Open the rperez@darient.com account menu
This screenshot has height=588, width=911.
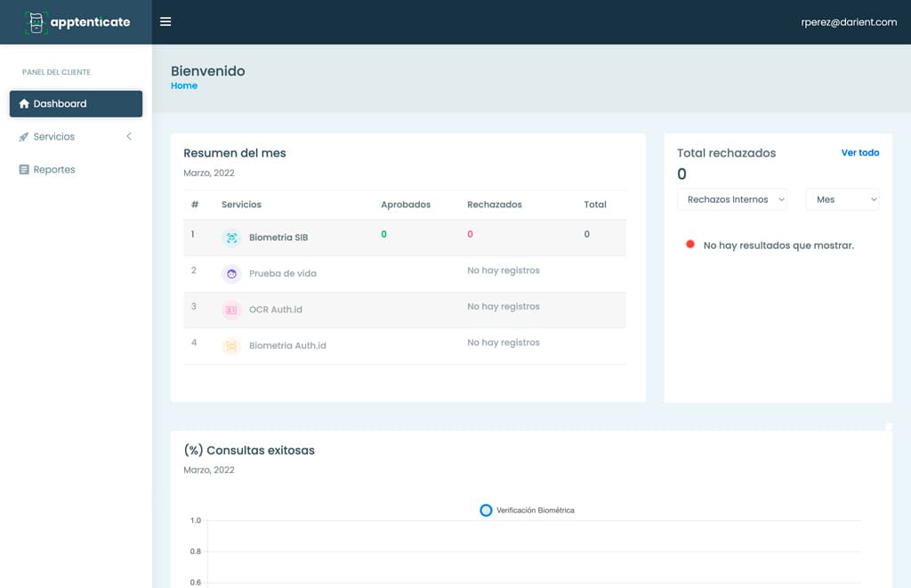849,22
